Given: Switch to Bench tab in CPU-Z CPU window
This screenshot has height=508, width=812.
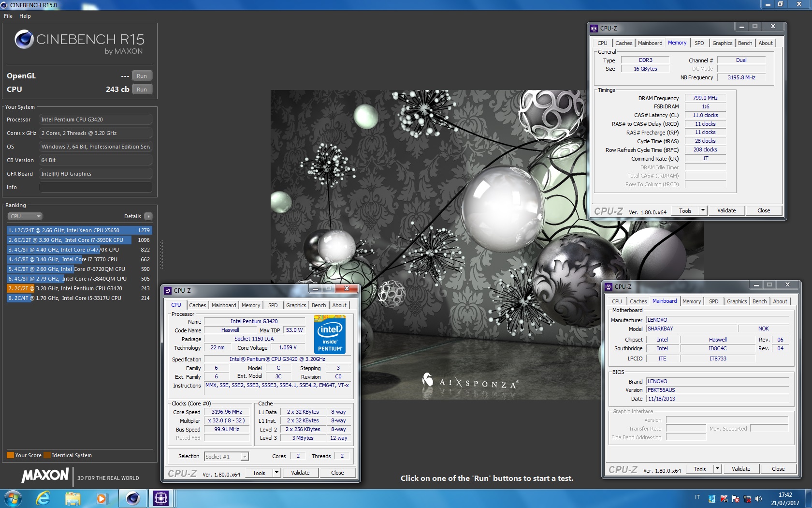Looking at the screenshot, I should (x=319, y=305).
